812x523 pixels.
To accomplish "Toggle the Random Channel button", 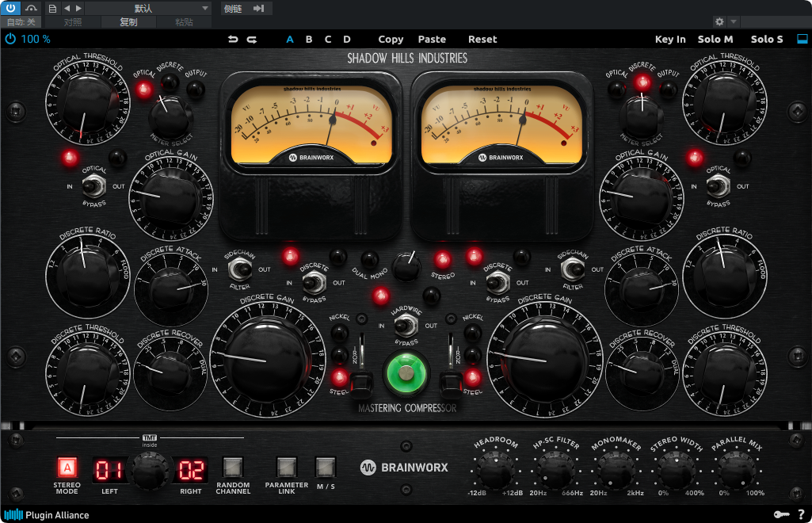I will 233,467.
